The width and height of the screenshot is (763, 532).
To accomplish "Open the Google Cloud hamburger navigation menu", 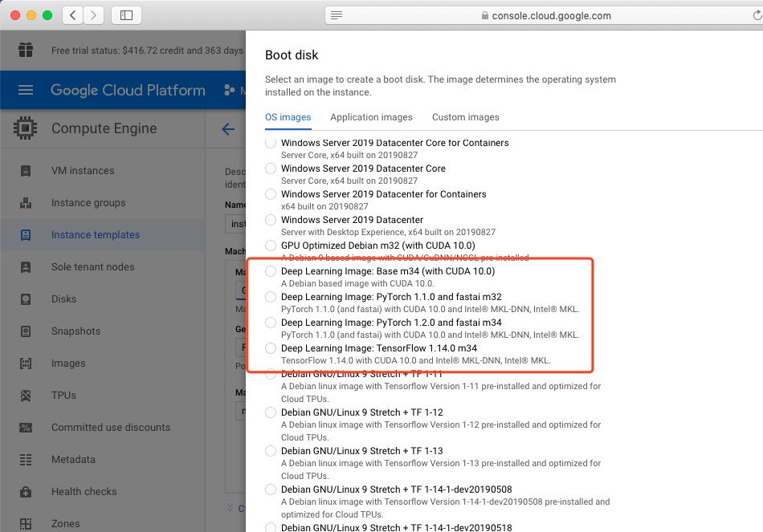I will 26,90.
